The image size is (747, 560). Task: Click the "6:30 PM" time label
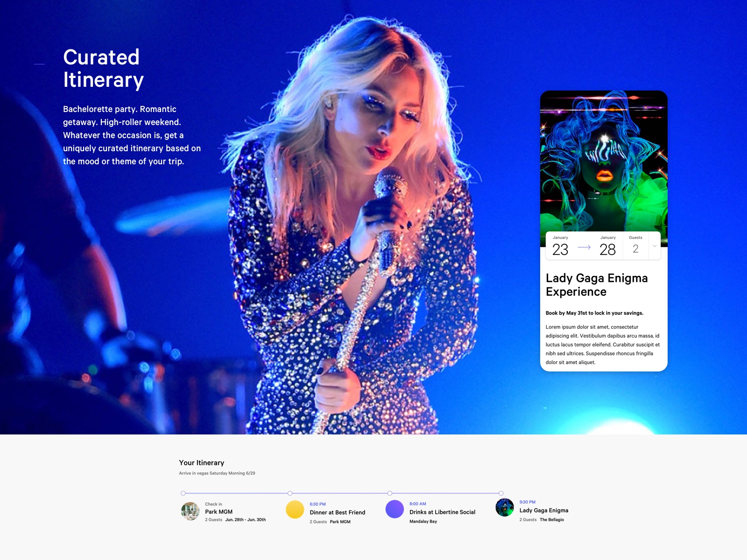coord(317,504)
